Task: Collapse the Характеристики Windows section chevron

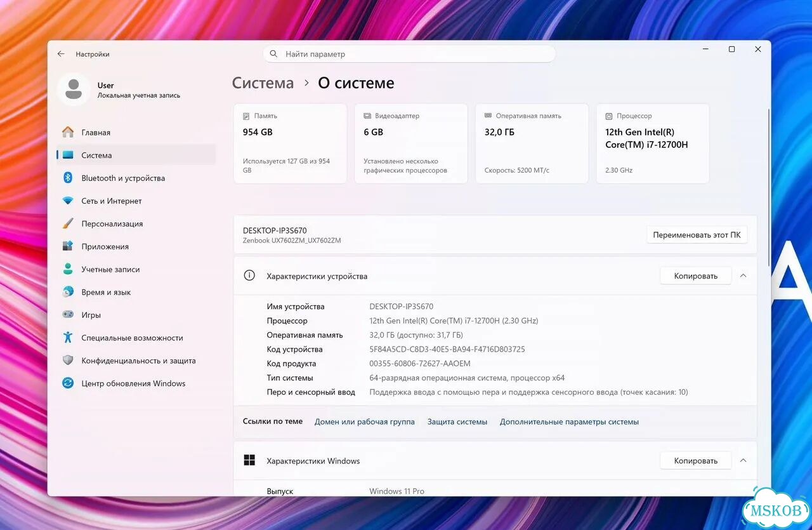Action: 743,461
